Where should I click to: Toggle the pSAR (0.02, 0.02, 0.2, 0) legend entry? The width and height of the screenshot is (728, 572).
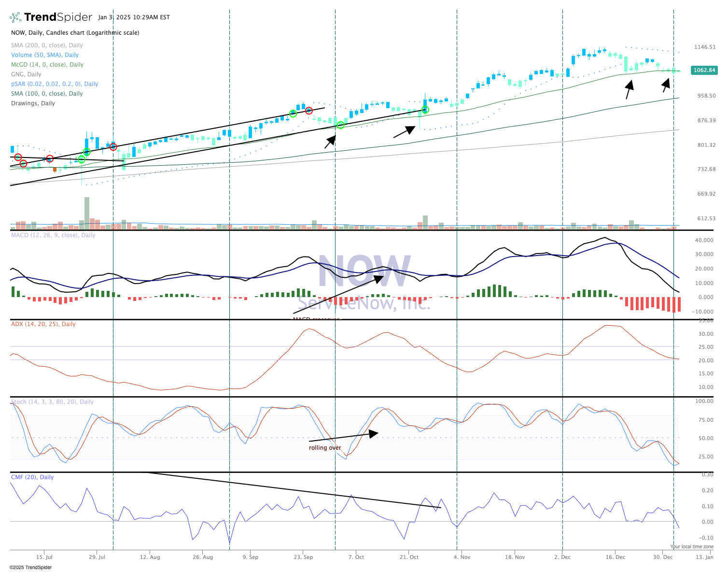pos(54,84)
